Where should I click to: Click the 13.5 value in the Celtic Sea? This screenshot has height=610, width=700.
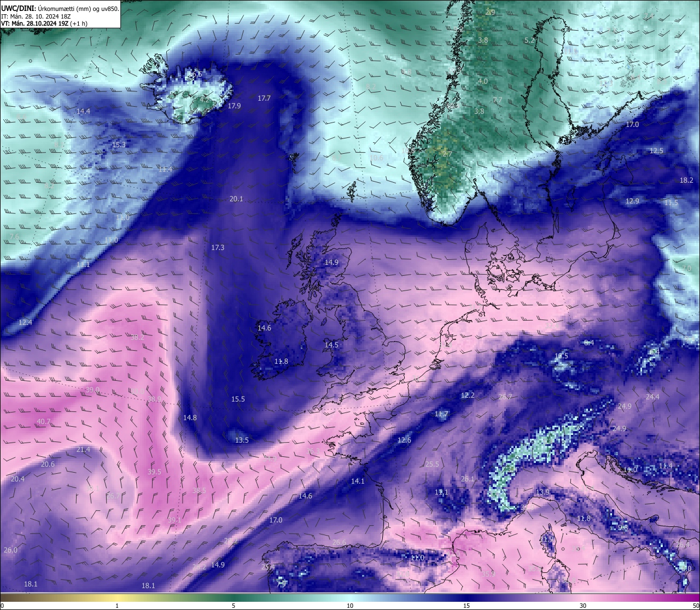pos(242,440)
